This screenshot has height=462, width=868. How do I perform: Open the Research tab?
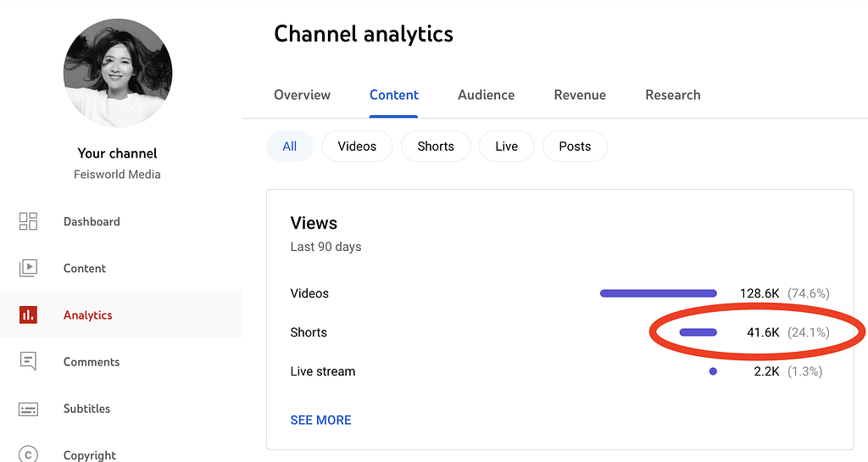coord(672,95)
